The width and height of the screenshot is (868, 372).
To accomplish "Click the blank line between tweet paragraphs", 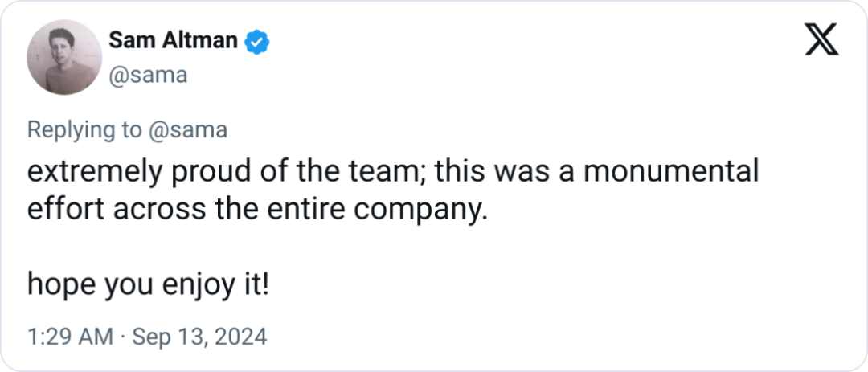I will click(x=241, y=246).
